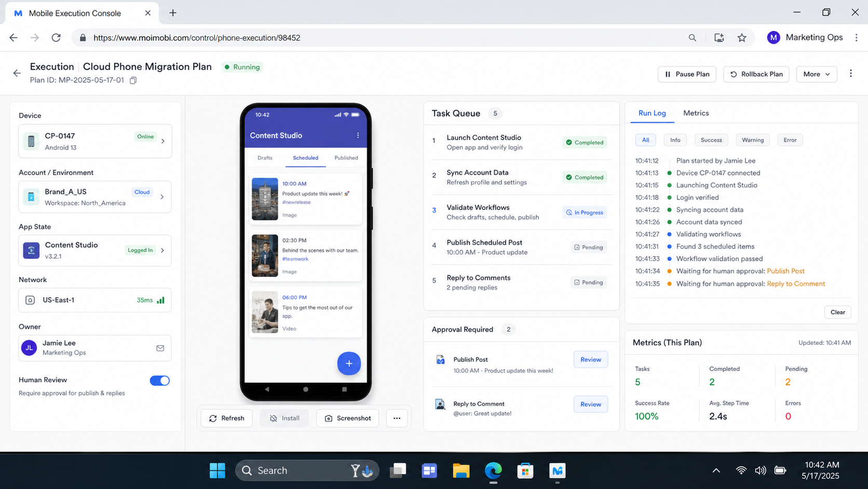Filter run log by Info
This screenshot has width=868, height=489.
(x=675, y=140)
